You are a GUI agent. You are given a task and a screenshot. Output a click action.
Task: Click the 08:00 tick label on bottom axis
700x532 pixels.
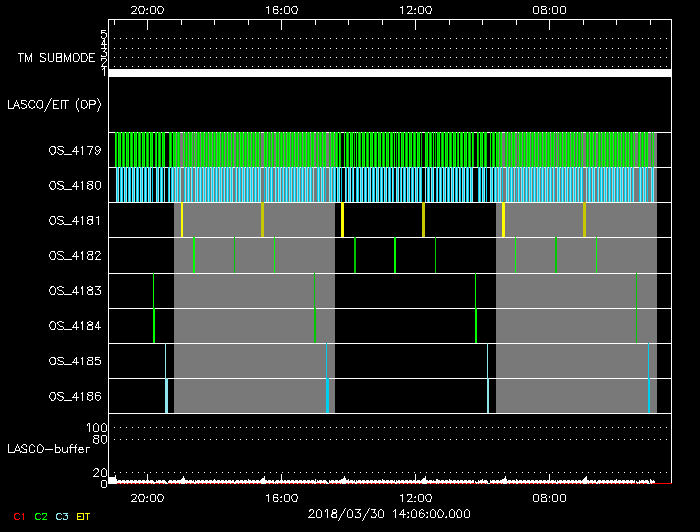(549, 497)
